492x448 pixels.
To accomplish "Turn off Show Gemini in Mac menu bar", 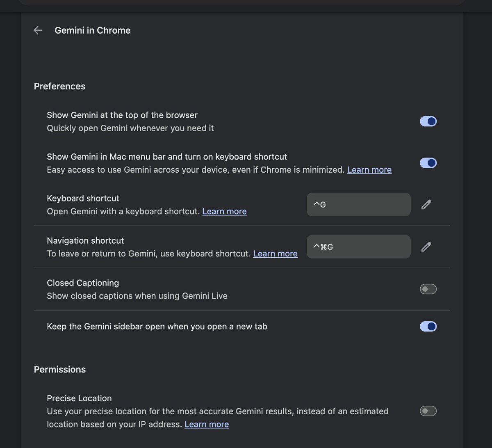I will coord(428,163).
